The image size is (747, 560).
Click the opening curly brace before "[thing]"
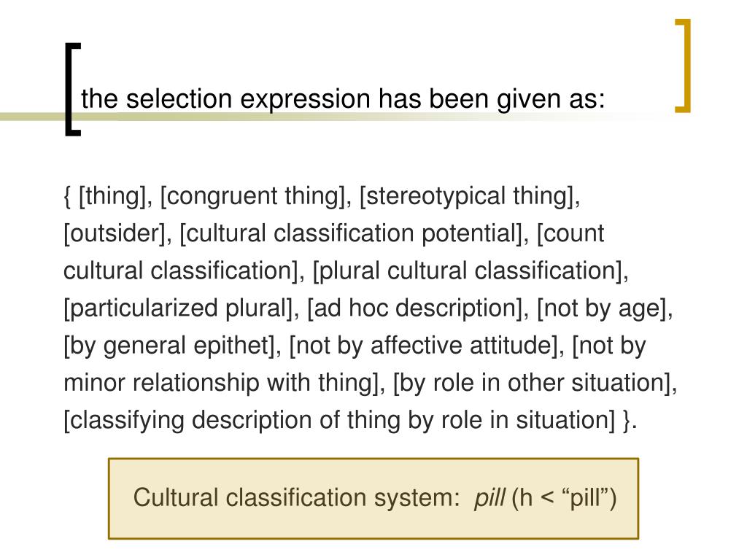click(67, 196)
